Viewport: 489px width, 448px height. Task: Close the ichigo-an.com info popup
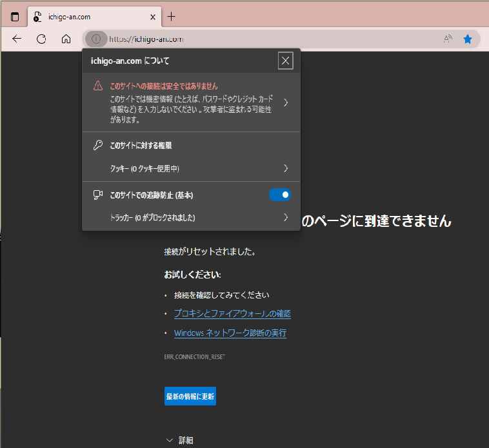(286, 61)
